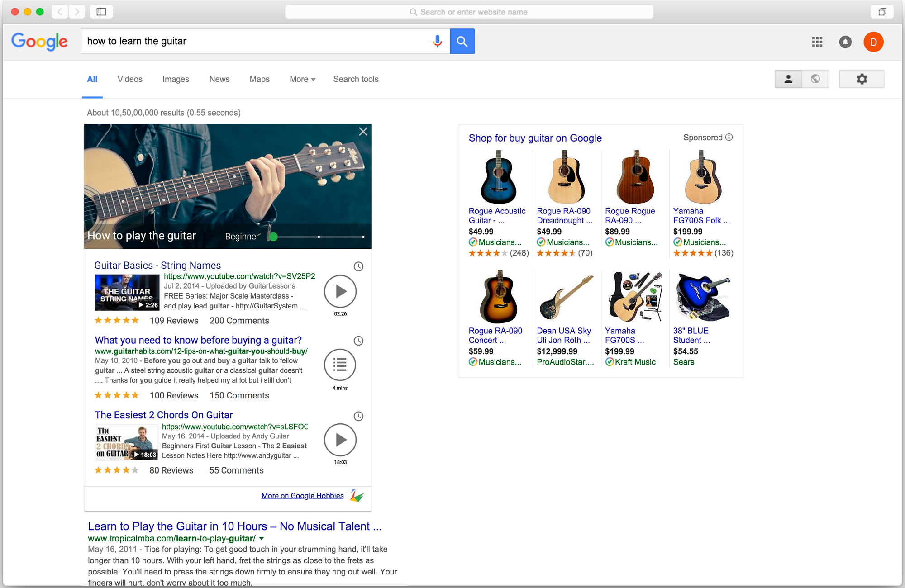Expand the tropicalmba result URL dropdown arrow

tap(262, 538)
